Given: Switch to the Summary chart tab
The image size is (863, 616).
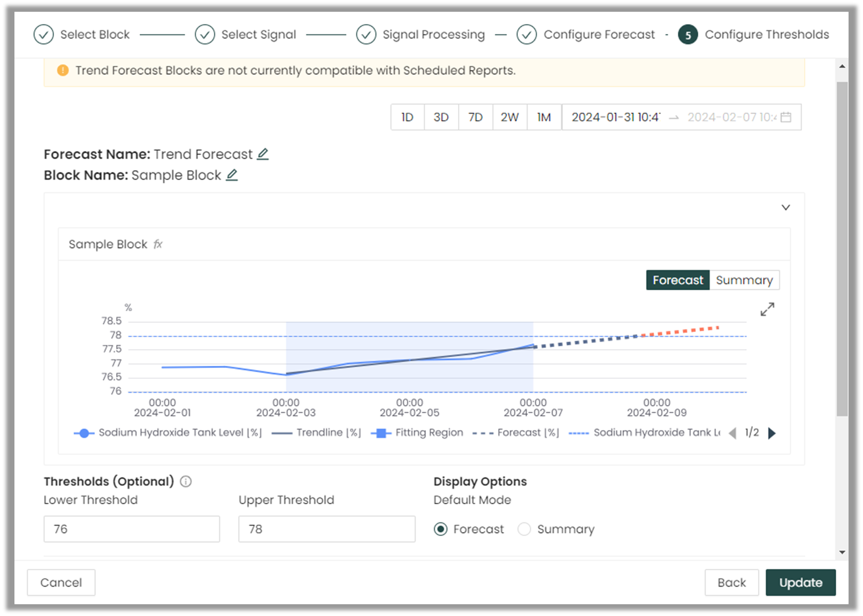Looking at the screenshot, I should 744,280.
